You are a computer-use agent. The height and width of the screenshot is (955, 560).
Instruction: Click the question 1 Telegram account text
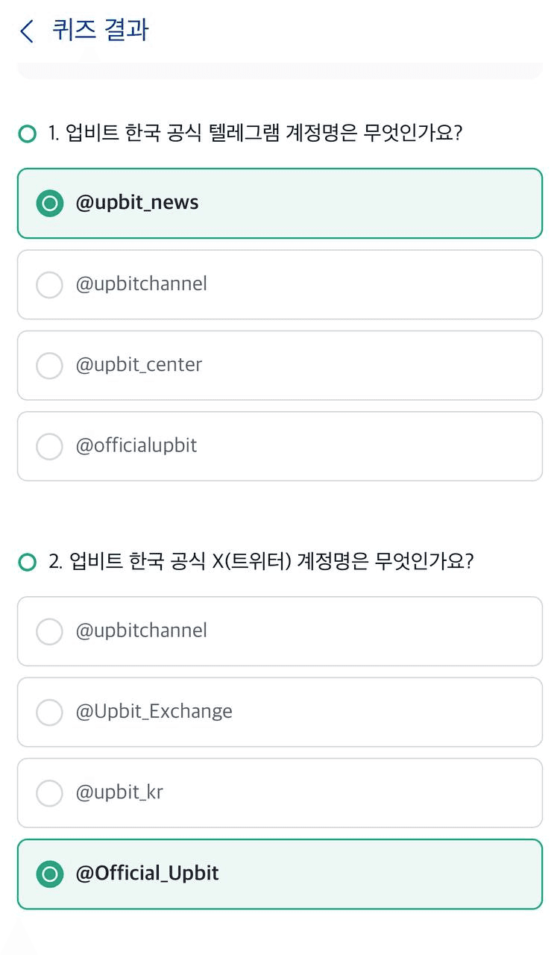(x=256, y=134)
